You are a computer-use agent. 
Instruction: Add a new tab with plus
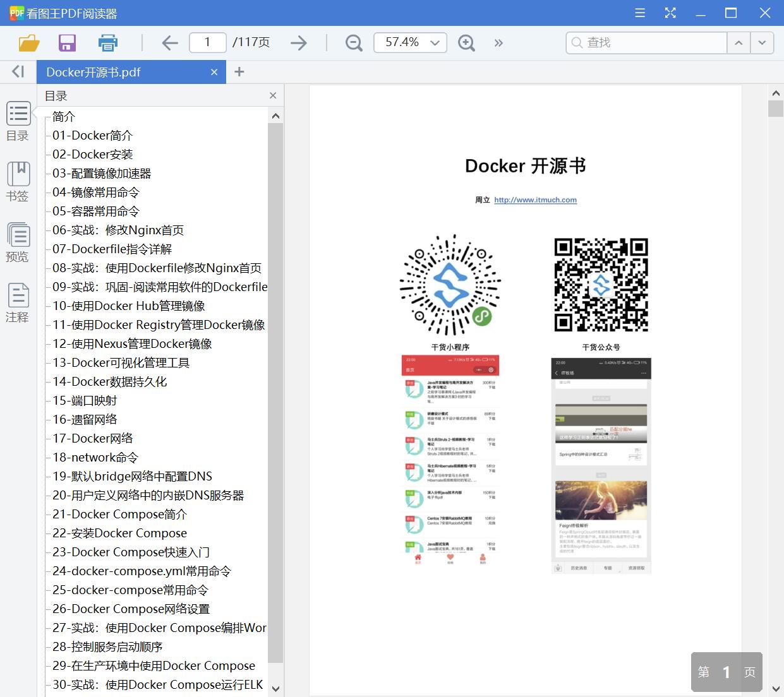coord(239,72)
